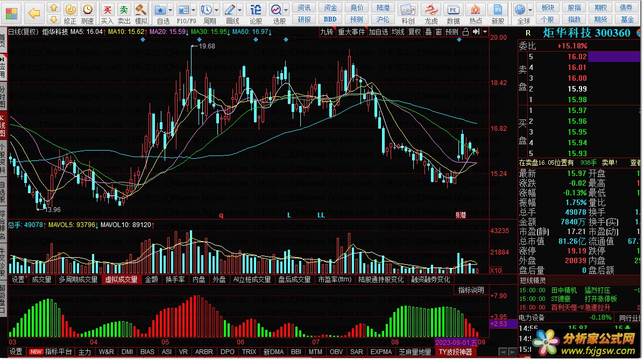644x360 pixels.
Task: Open the 指标说明 indicator description
Action: click(471, 290)
